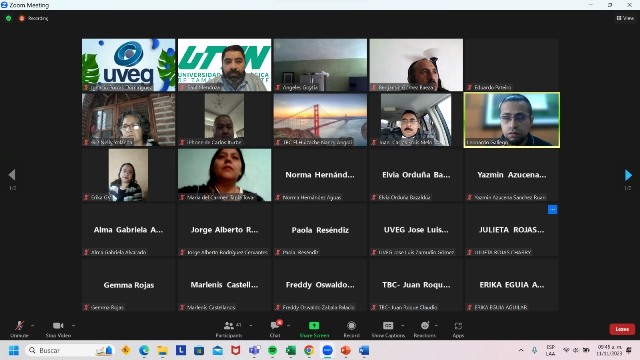Open the Reactions menu
Viewport: 640px width, 360px height.
point(424,329)
